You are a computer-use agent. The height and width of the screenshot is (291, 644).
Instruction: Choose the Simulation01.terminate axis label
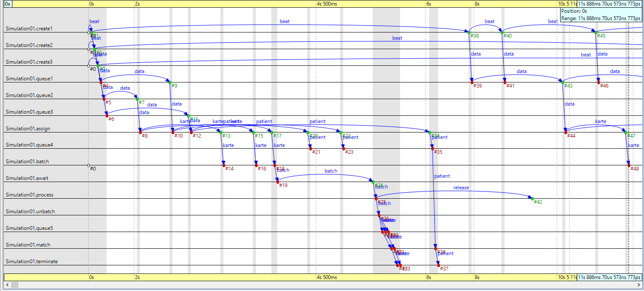[x=31, y=262]
